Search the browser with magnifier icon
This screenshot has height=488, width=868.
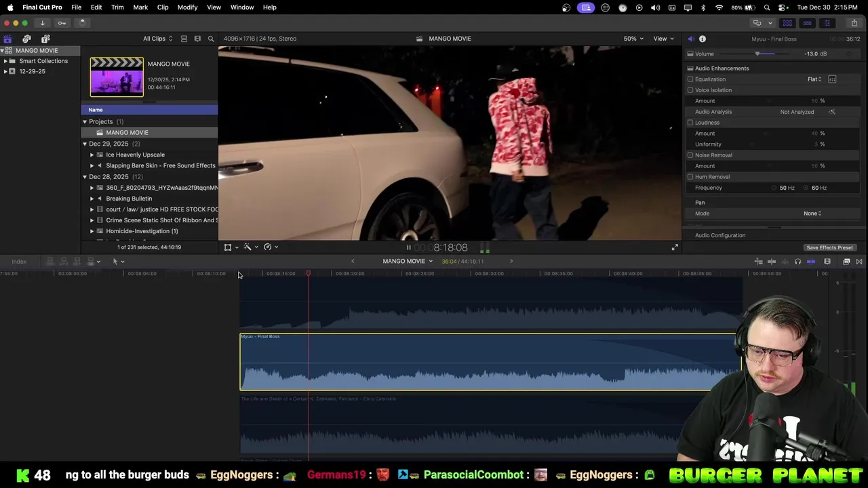211,39
